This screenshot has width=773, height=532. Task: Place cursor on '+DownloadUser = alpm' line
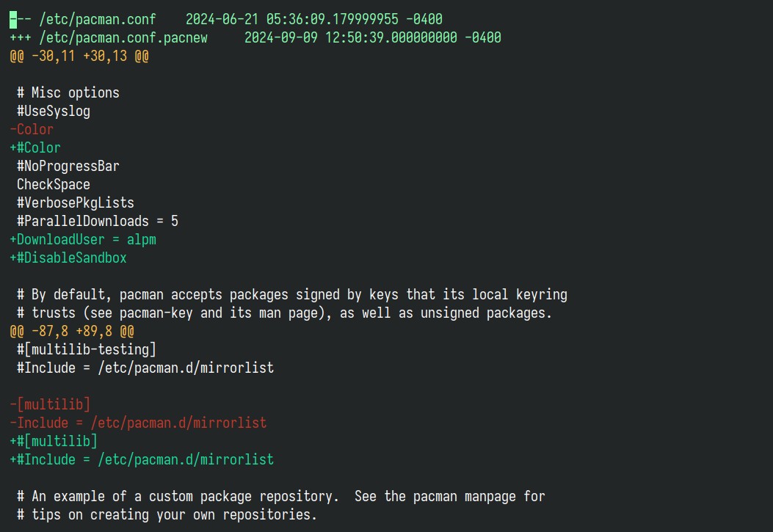pyautogui.click(x=83, y=239)
